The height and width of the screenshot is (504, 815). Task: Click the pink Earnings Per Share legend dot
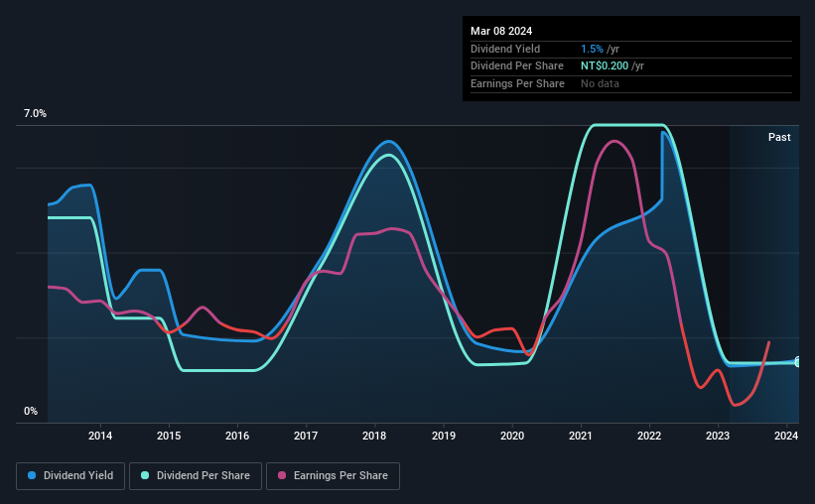(282, 475)
